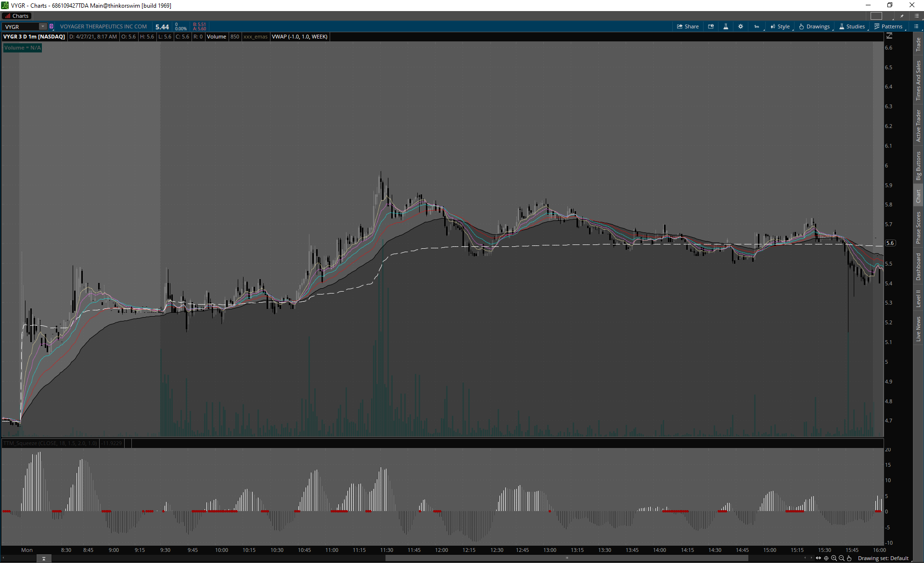Toggle the expand/collapse time axis arrows

tap(819, 558)
